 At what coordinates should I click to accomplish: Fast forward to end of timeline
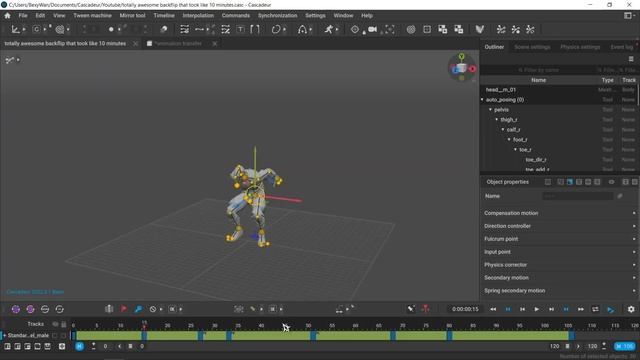click(x=580, y=309)
